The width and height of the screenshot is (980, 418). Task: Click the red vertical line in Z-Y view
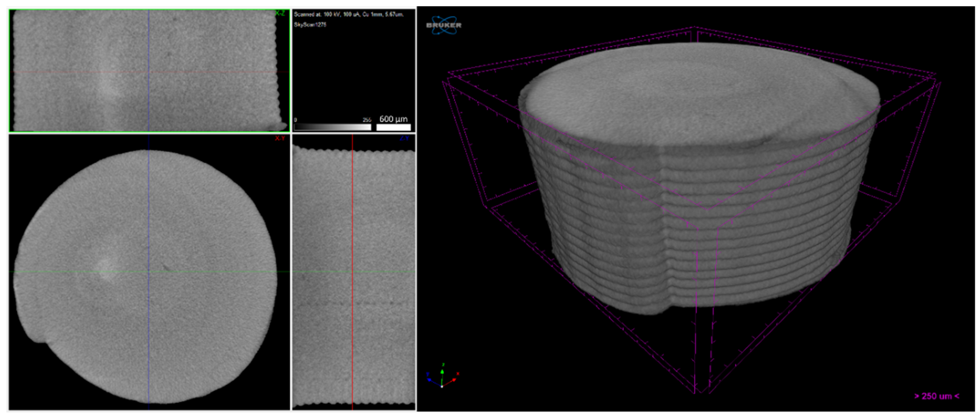coord(352,228)
